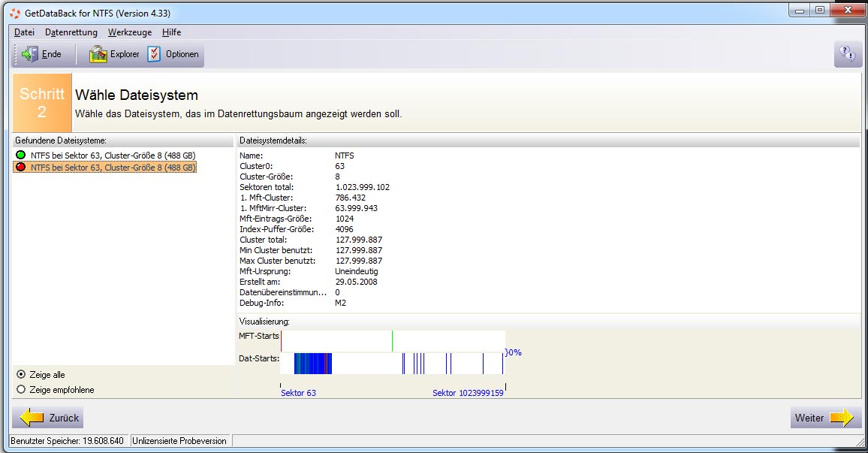Viewport: 868px width, 453px height.
Task: Click Unlizensierte Probeversion status bar entry
Action: click(179, 441)
